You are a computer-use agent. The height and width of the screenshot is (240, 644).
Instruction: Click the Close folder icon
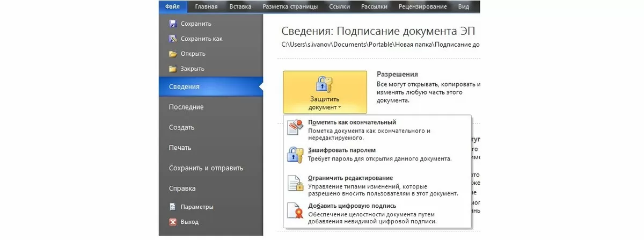point(173,69)
